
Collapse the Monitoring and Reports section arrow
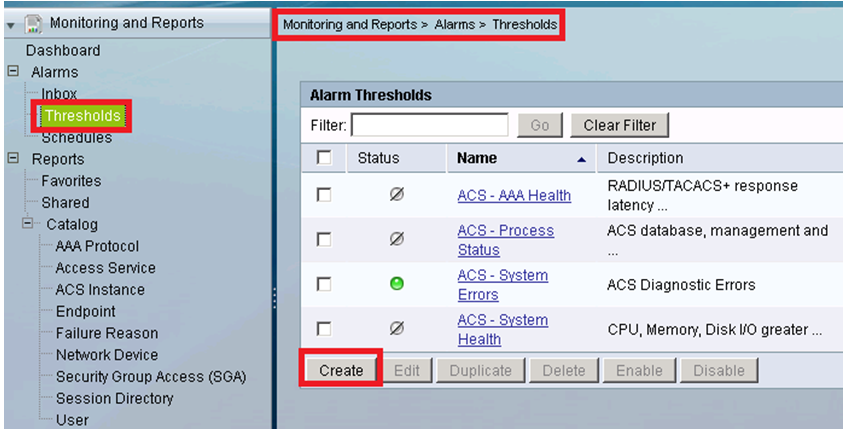pyautogui.click(x=11, y=25)
